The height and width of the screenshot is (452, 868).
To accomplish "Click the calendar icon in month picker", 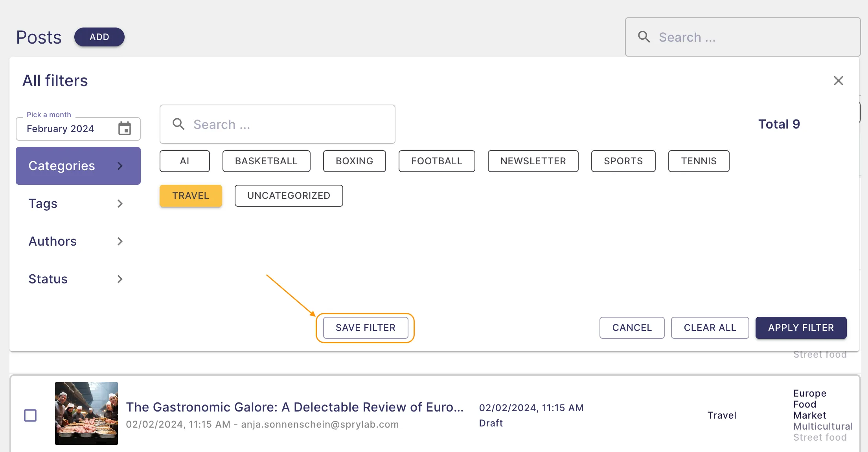I will click(125, 129).
